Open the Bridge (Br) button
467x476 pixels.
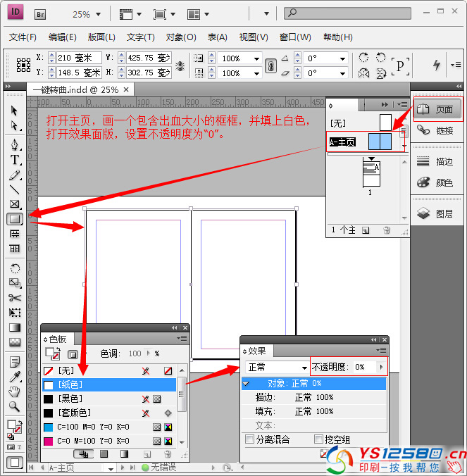pyautogui.click(x=41, y=13)
